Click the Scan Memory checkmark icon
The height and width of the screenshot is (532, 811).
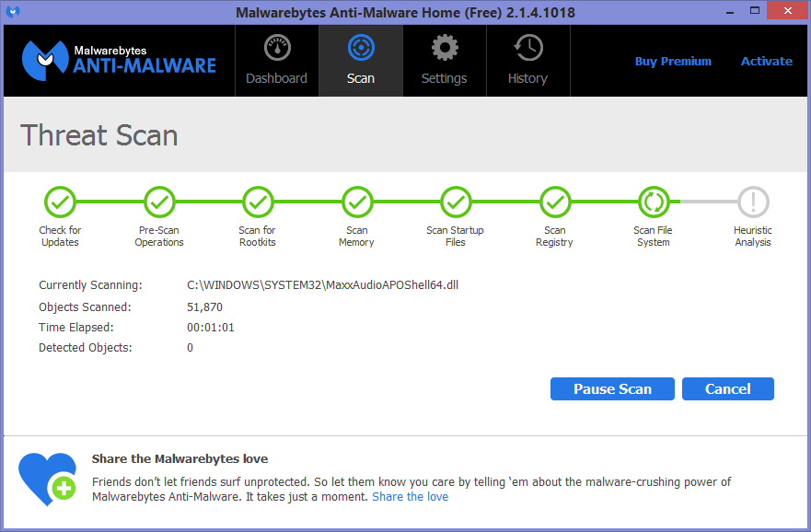357,202
